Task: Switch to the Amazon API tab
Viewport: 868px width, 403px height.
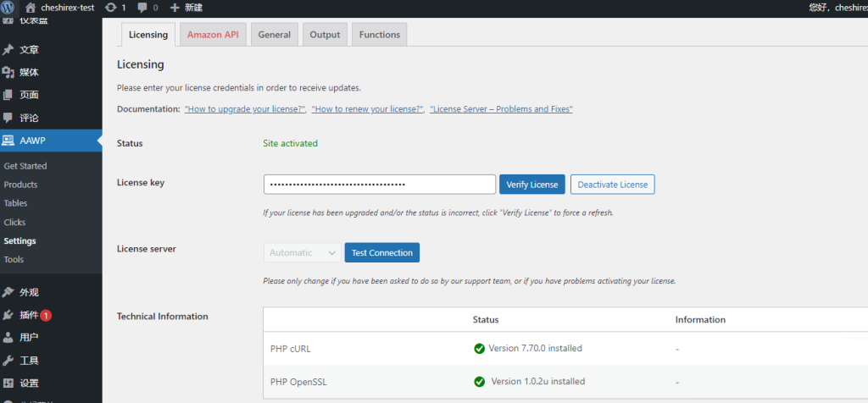Action: click(x=212, y=35)
